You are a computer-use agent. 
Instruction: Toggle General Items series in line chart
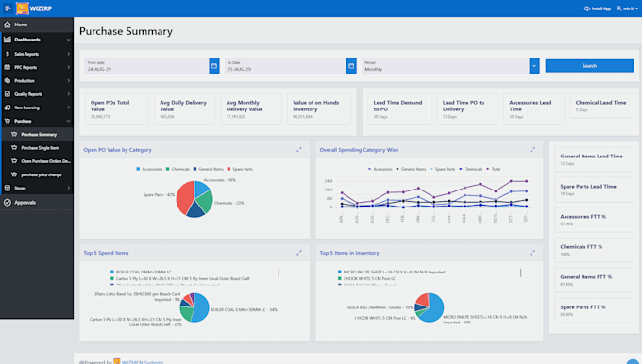pos(411,169)
